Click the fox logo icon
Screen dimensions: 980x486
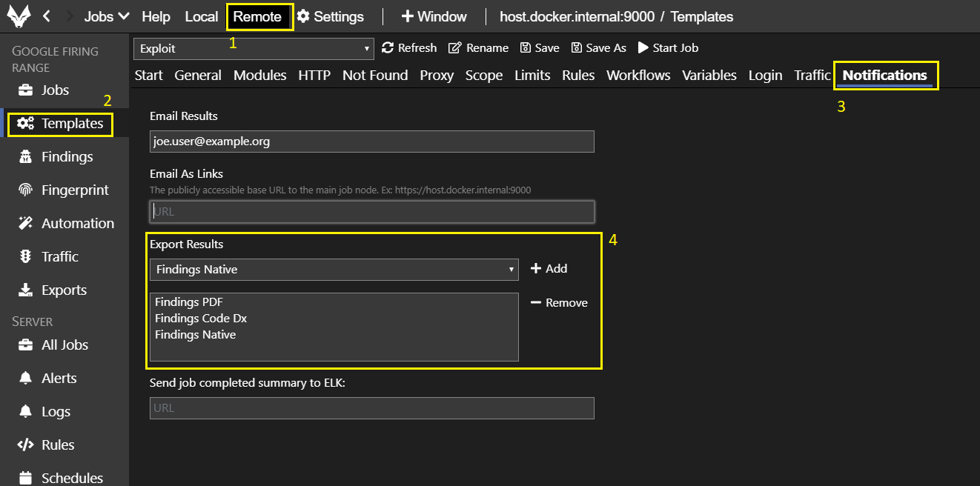coord(19,16)
